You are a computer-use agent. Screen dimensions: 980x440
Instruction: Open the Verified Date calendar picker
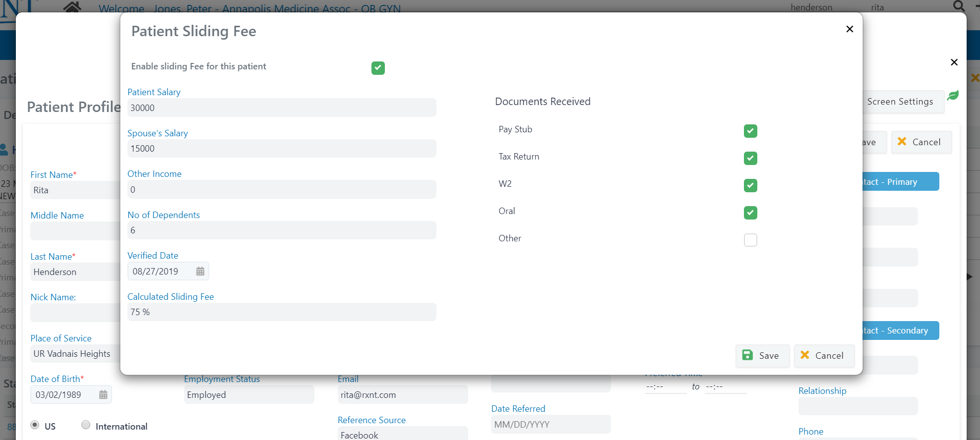click(200, 272)
